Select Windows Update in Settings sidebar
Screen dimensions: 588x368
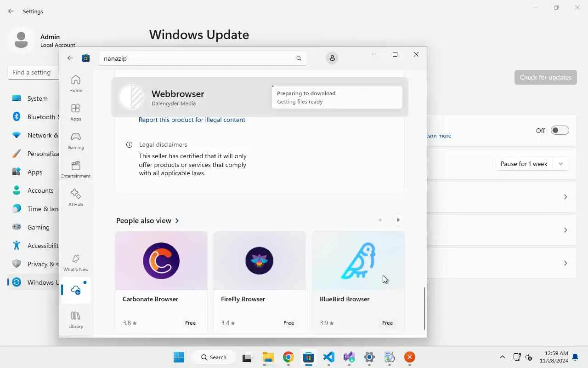tap(34, 282)
